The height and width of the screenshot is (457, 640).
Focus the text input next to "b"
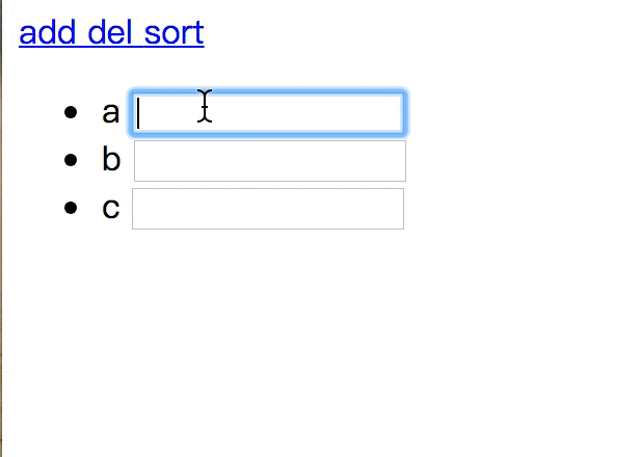(270, 161)
